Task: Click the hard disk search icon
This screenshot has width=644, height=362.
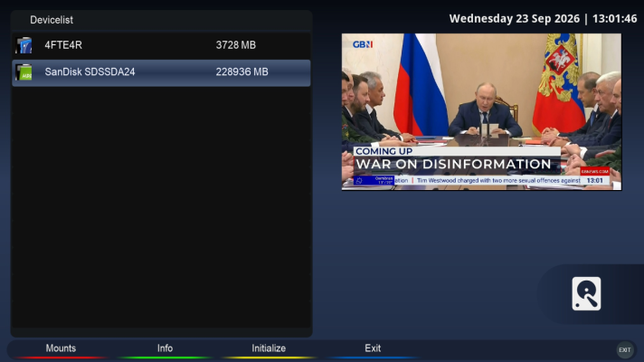Action: point(586,293)
